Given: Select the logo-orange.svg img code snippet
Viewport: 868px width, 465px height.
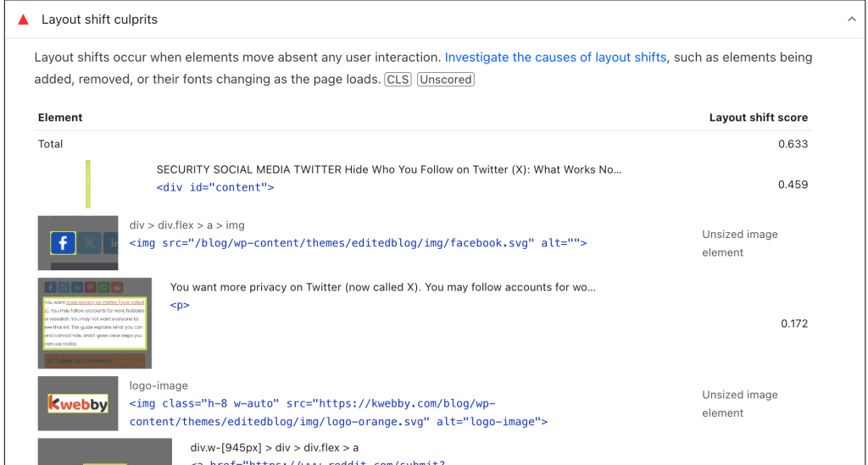Looking at the screenshot, I should pos(339,412).
